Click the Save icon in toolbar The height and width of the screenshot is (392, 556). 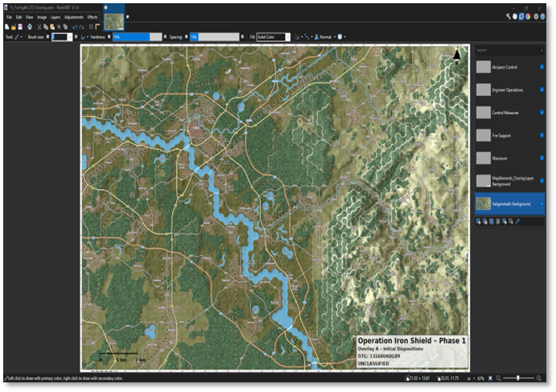(x=19, y=27)
